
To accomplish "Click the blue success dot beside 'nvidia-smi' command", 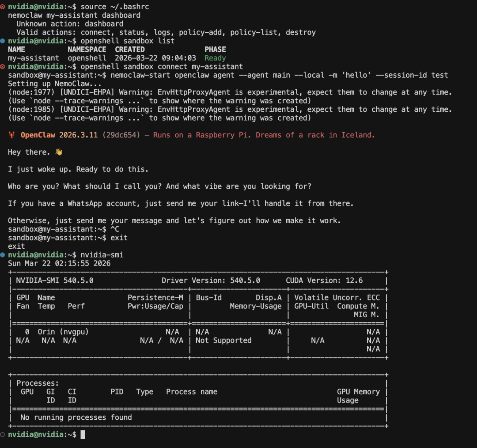I will pyautogui.click(x=3, y=255).
